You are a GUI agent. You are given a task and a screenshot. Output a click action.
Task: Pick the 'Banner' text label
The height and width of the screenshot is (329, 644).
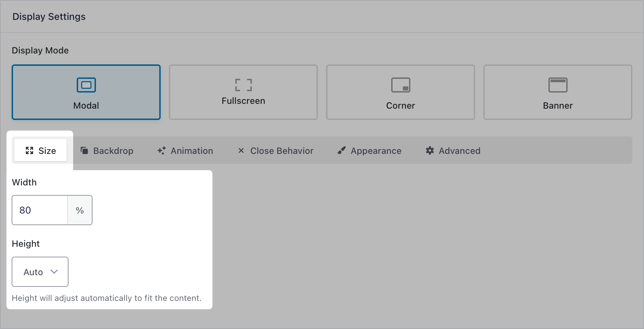pyautogui.click(x=558, y=106)
